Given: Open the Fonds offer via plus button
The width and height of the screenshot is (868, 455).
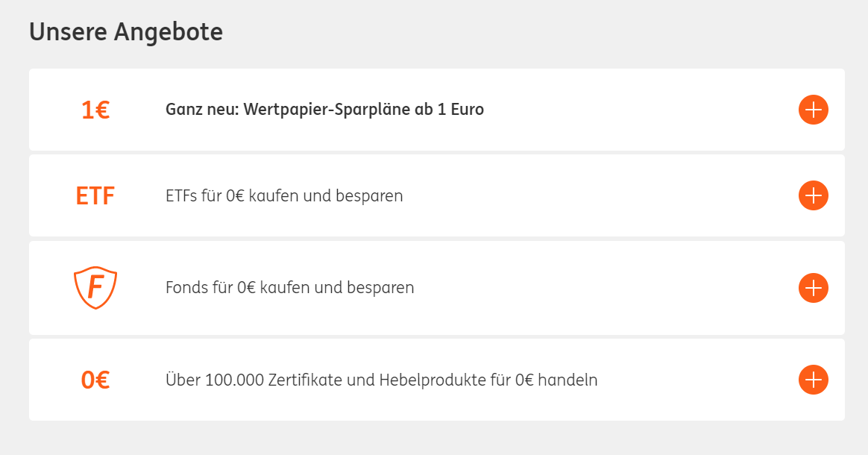Looking at the screenshot, I should (x=813, y=288).
